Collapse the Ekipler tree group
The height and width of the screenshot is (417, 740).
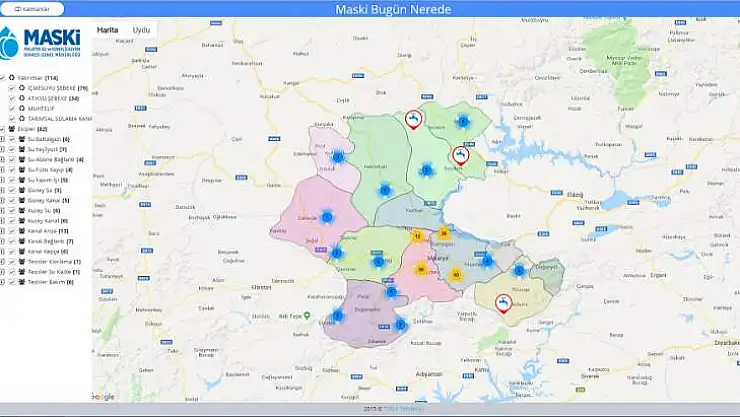pos(3,129)
